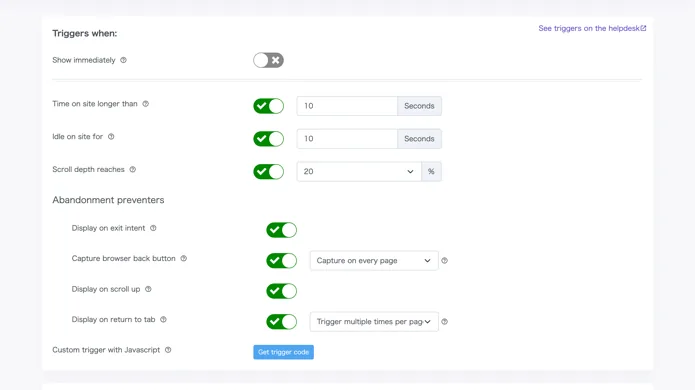
Task: Open the scroll depth percentage dropdown
Action: pos(359,172)
